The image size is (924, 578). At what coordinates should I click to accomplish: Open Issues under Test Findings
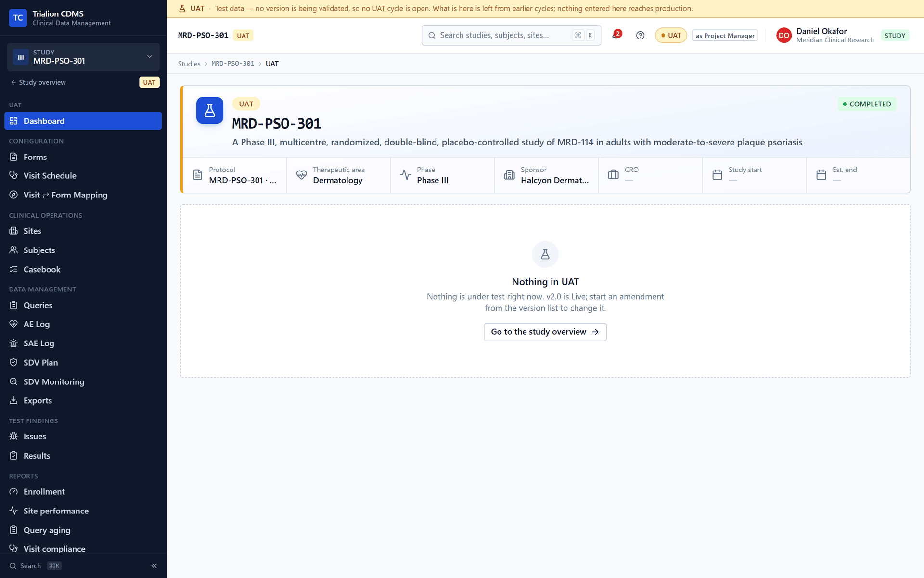pos(83,436)
